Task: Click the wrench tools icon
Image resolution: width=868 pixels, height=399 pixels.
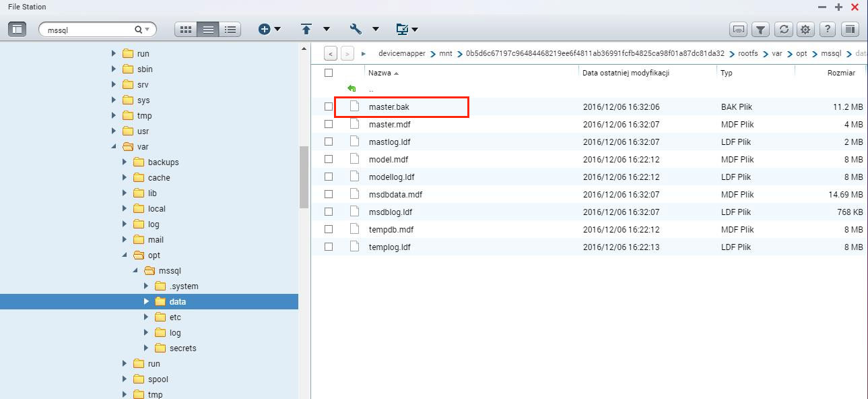Action: [x=356, y=29]
